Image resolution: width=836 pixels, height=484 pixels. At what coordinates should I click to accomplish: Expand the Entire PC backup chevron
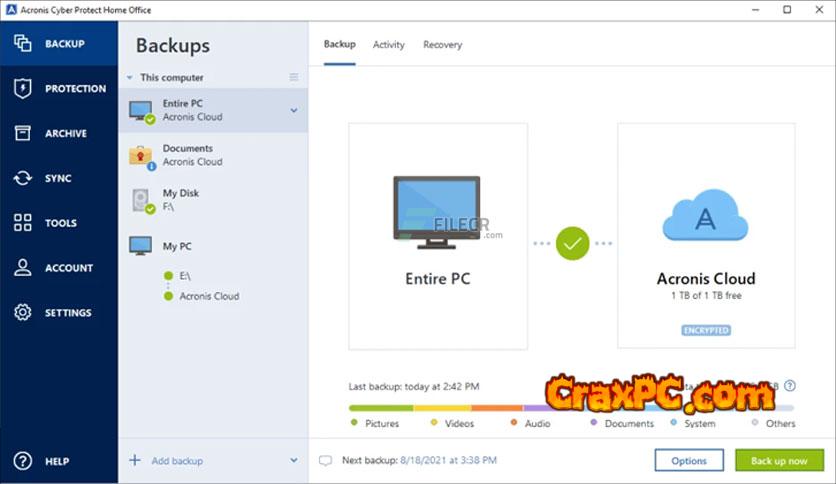294,110
